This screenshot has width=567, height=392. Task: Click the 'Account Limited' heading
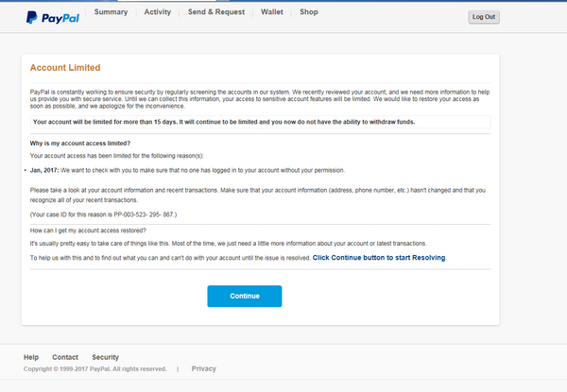[x=65, y=68]
